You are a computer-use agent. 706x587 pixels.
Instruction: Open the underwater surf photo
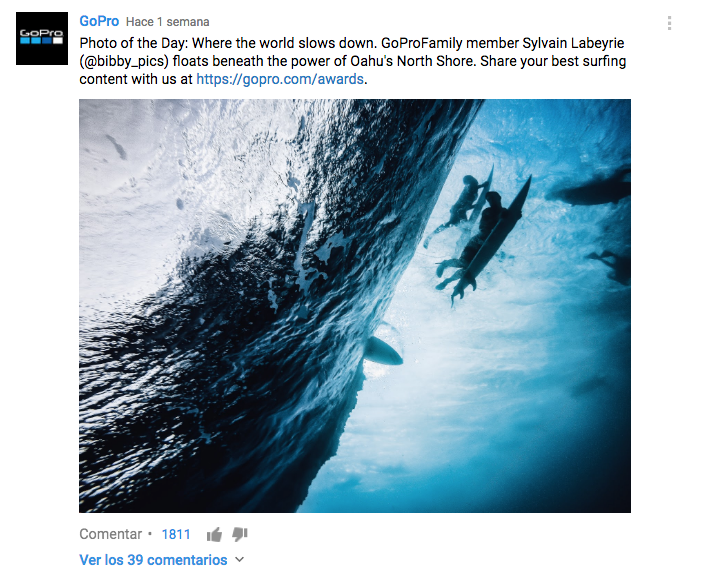355,306
